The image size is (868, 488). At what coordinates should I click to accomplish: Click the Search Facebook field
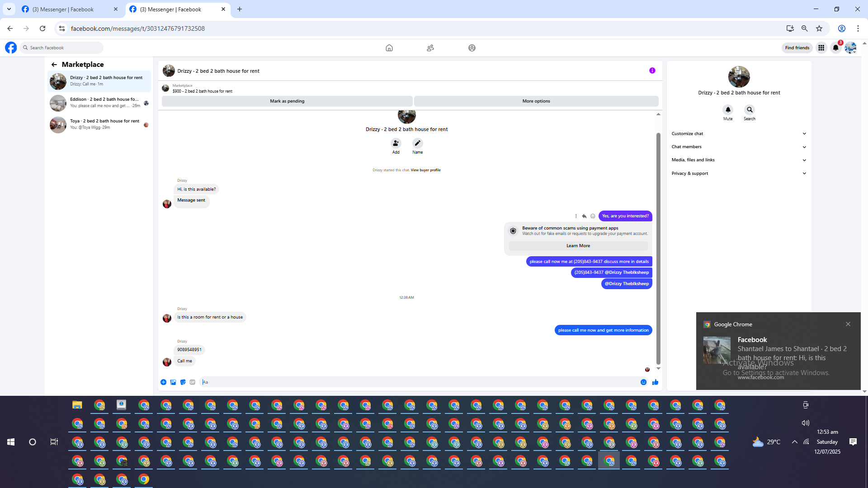click(x=62, y=48)
